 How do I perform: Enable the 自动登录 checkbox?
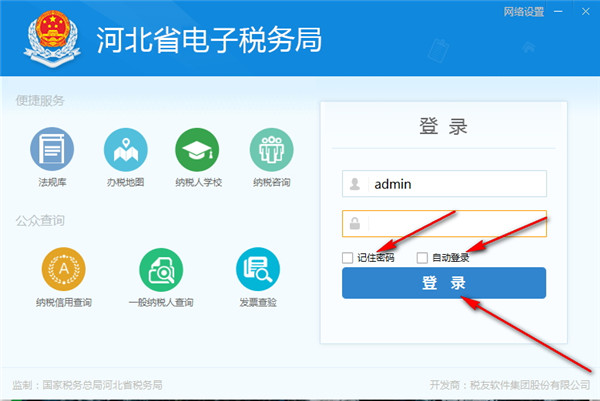(x=422, y=258)
